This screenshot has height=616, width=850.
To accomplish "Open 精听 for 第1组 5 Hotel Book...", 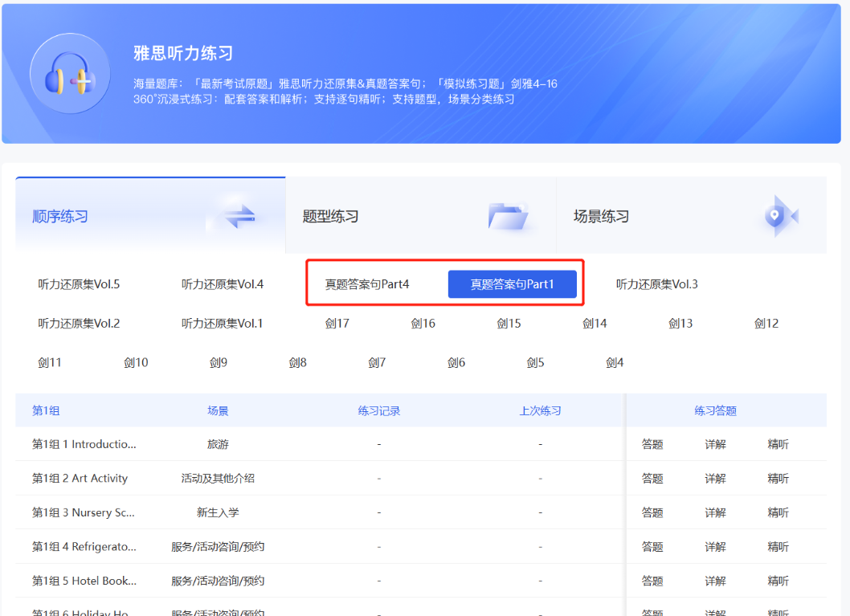I will tap(778, 581).
